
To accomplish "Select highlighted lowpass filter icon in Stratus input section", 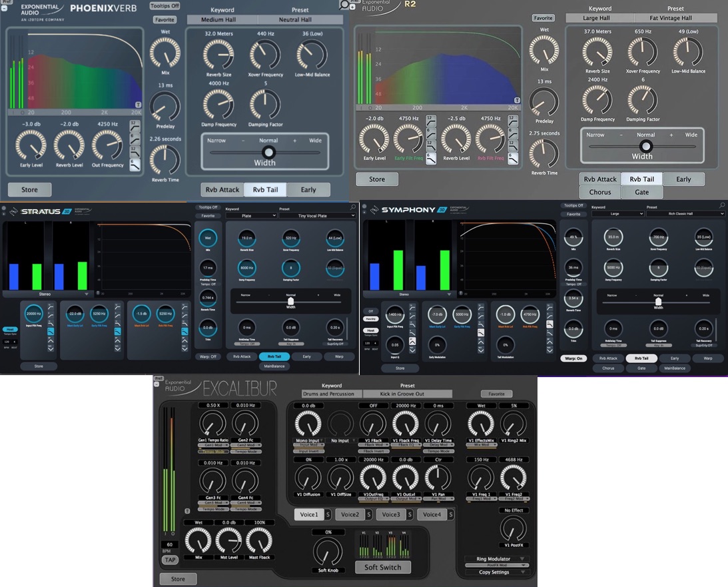I will 51,331.
